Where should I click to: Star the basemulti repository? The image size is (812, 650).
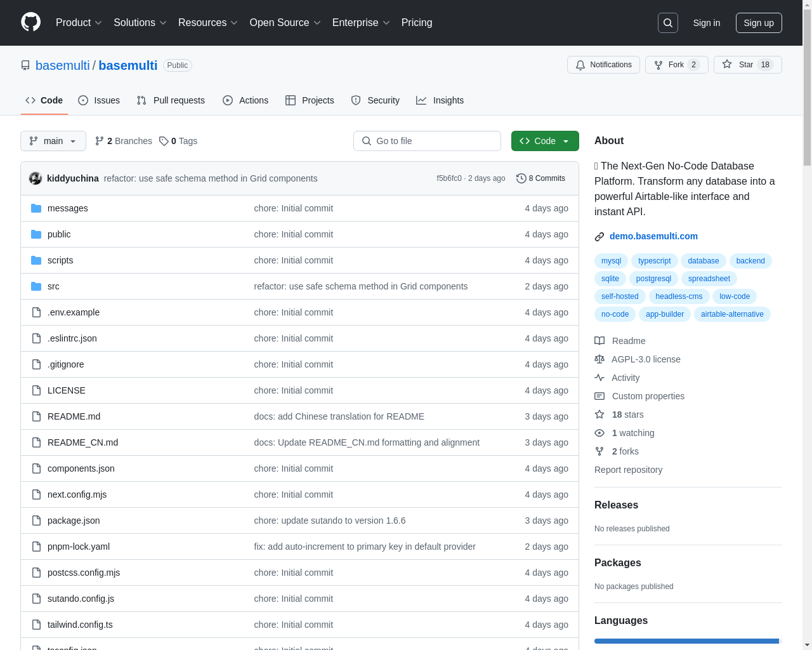click(x=747, y=65)
